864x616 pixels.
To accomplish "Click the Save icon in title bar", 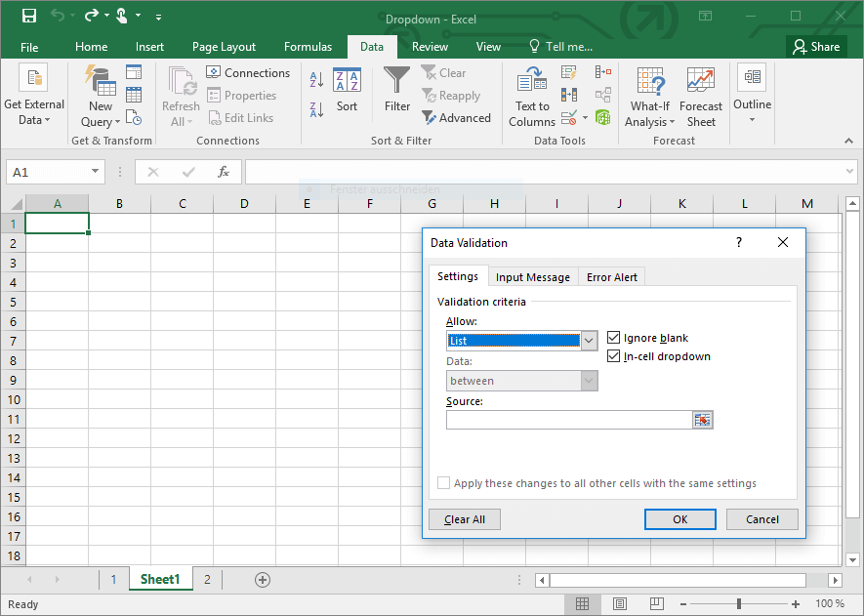I will click(x=28, y=16).
